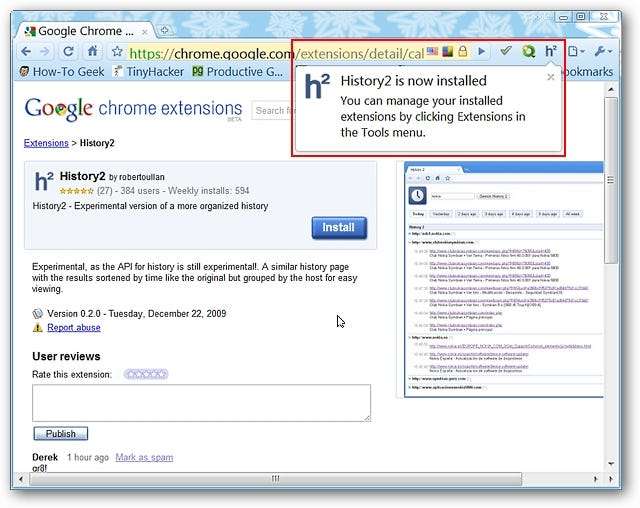Image resolution: width=640 pixels, height=508 pixels.
Task: Click the padlock security icon
Action: pyautogui.click(x=462, y=51)
